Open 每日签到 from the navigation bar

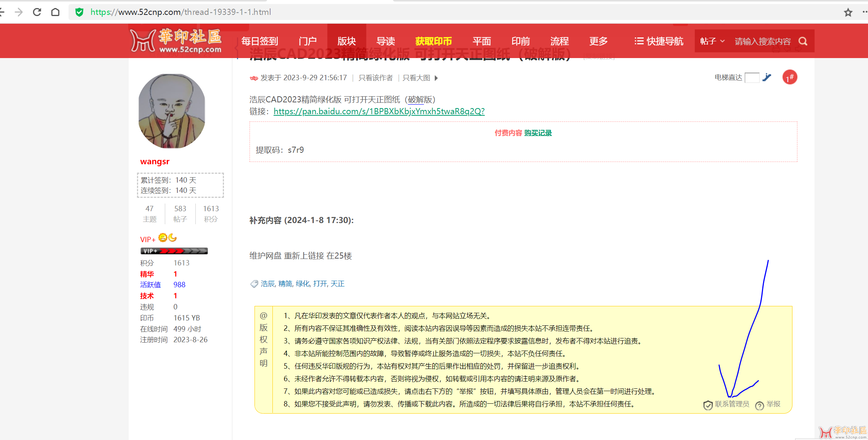(x=259, y=41)
